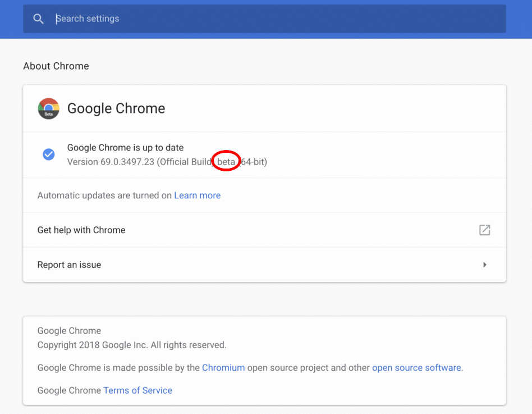Image resolution: width=532 pixels, height=414 pixels.
Task: Click the Copyright 2018 Google Inc. text
Action: coord(132,345)
